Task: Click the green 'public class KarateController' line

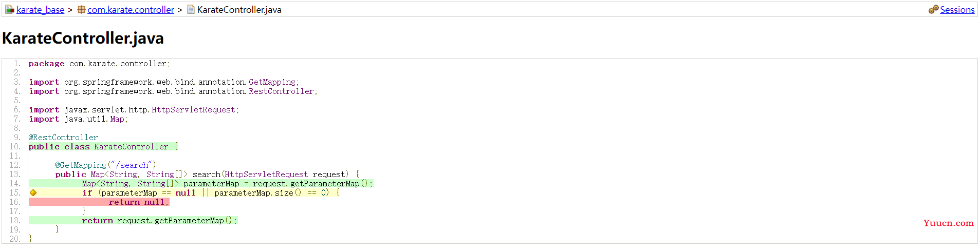Action: (x=103, y=147)
